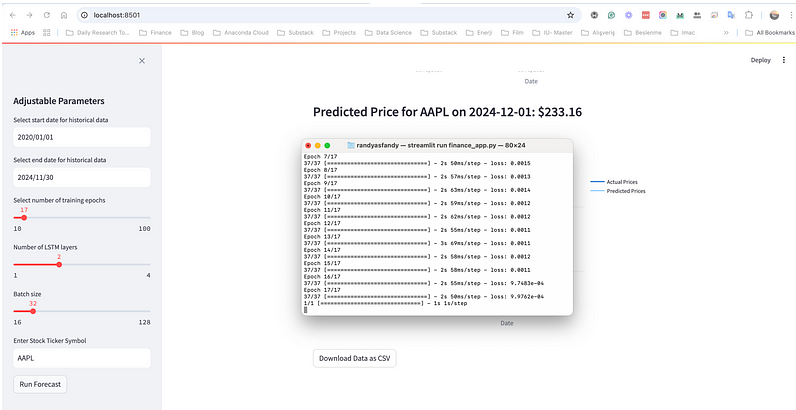Click the training epochs slider handle

click(24, 218)
